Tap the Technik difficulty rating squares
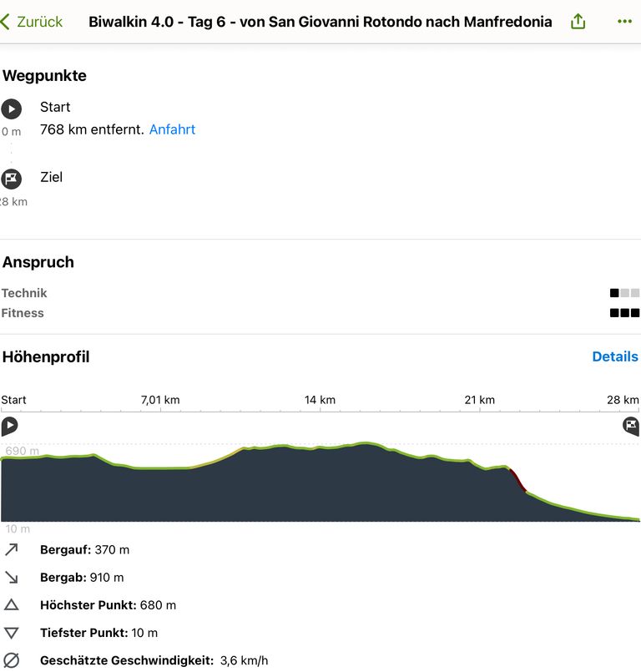Viewport: 641px width, 672px height. click(x=624, y=293)
